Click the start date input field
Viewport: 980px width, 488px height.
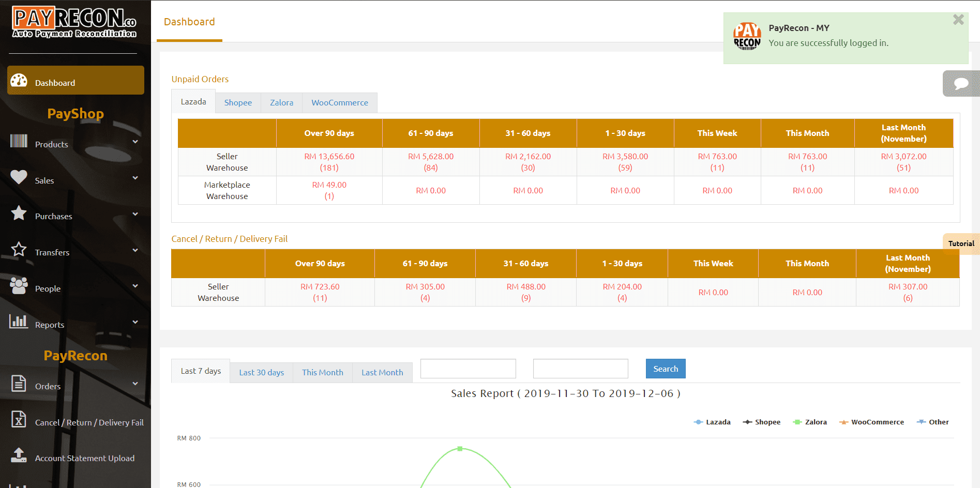(468, 369)
